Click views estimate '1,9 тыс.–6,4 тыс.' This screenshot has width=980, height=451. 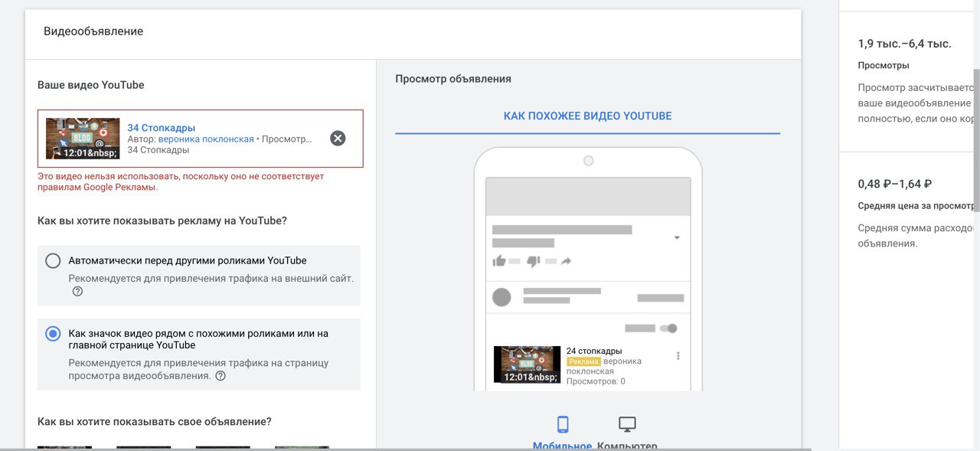click(905, 44)
